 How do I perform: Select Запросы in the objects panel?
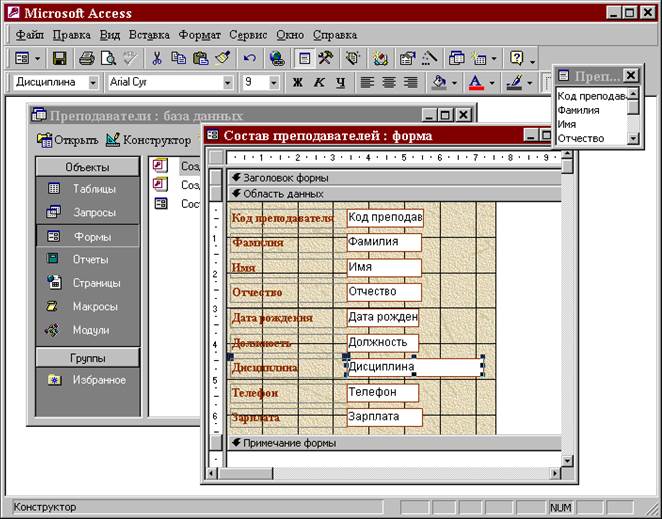pos(93,212)
